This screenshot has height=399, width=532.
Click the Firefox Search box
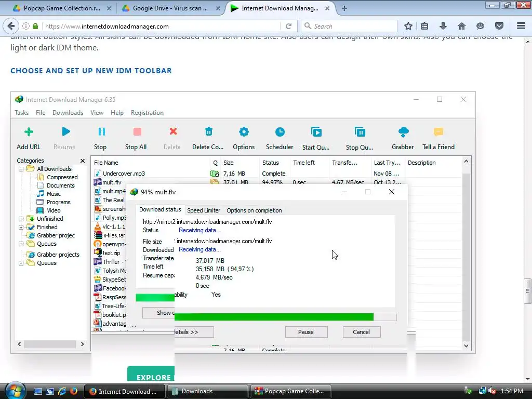tap(350, 26)
